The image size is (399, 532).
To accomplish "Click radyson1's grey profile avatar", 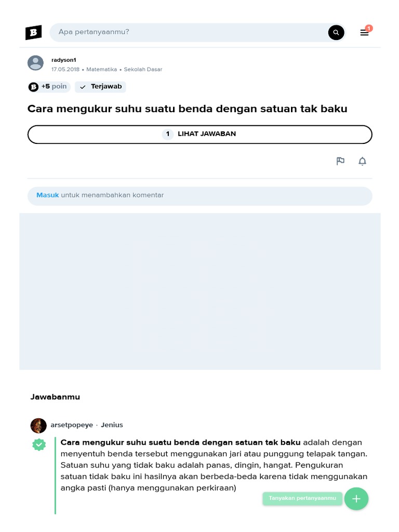I will (35, 63).
